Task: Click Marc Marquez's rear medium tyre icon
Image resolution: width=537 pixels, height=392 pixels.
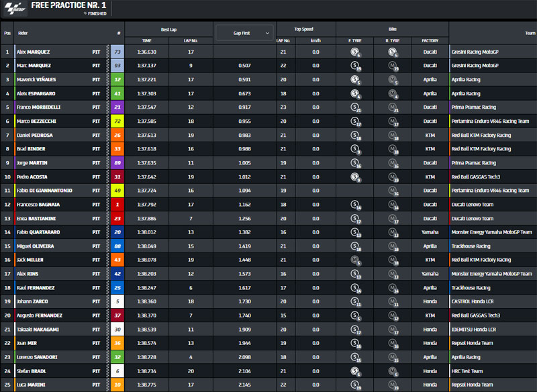Action: coord(393,66)
